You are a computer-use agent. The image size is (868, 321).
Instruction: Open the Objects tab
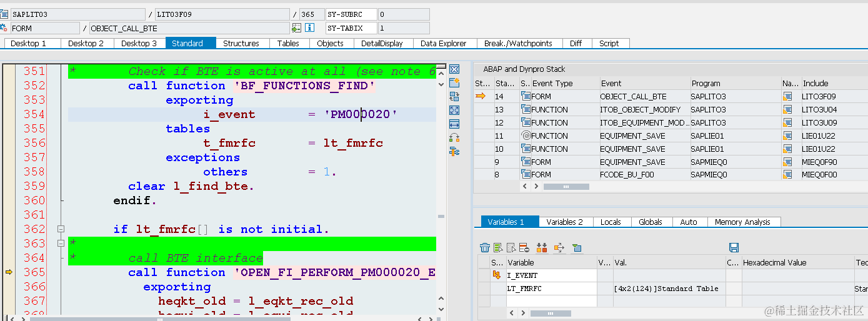330,43
